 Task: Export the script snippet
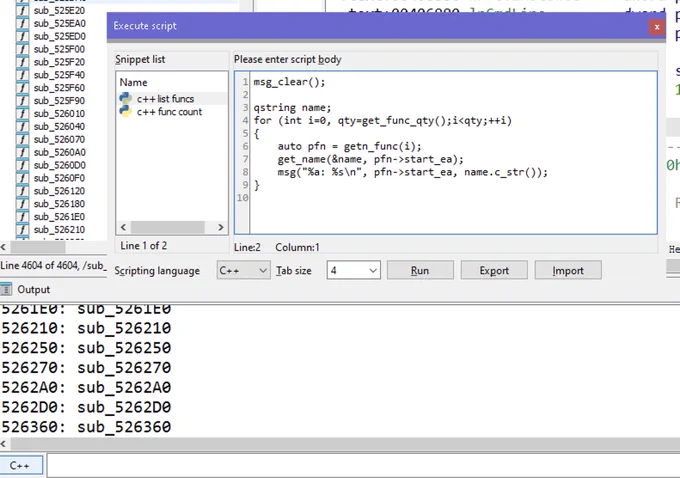494,270
